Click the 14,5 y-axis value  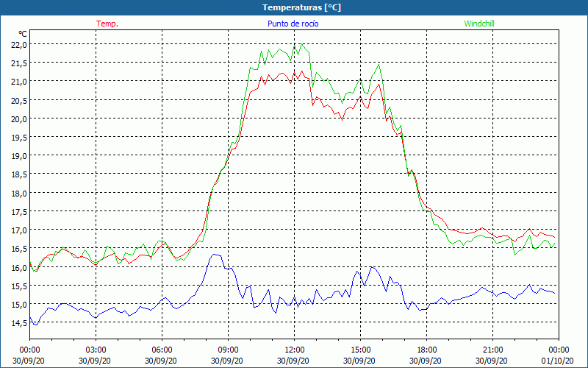click(x=20, y=323)
